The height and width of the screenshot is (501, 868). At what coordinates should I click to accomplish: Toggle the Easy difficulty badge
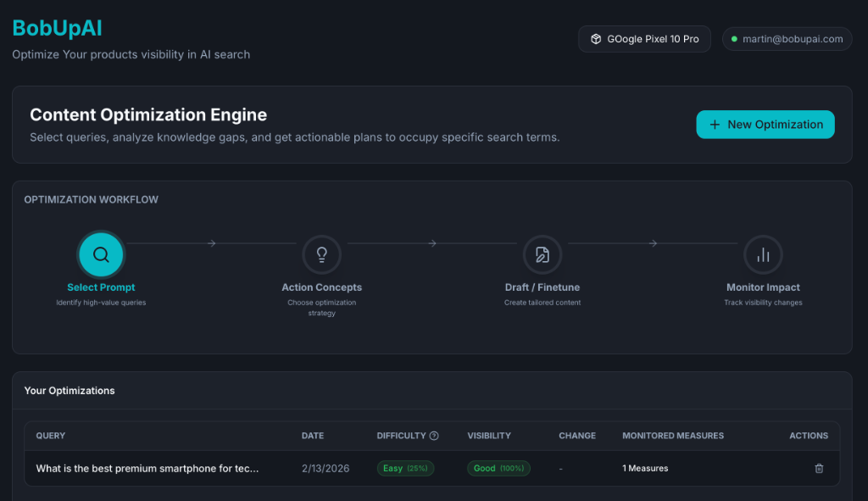click(405, 468)
